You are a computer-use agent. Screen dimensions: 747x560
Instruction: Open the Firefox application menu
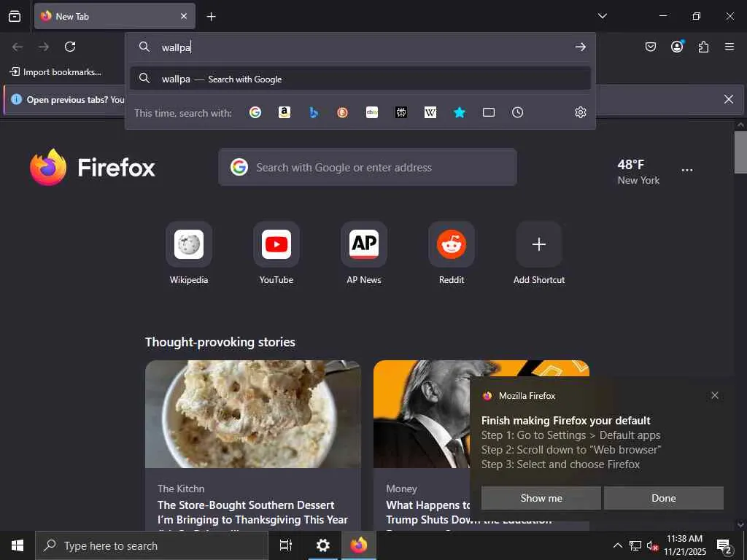(x=729, y=47)
